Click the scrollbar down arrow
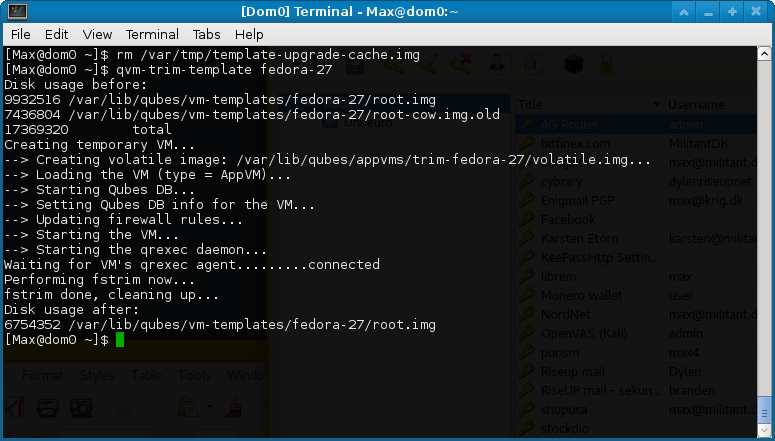This screenshot has height=441, width=775. [764, 428]
